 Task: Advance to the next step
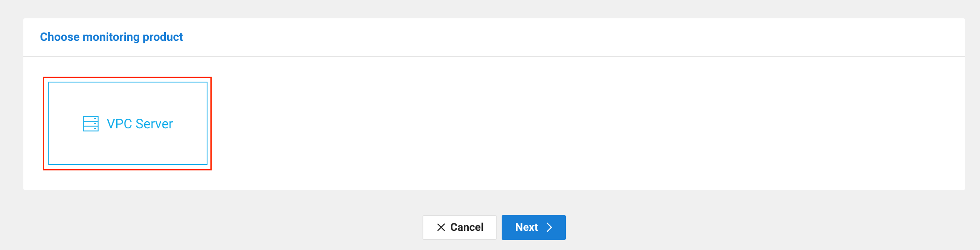pos(533,227)
